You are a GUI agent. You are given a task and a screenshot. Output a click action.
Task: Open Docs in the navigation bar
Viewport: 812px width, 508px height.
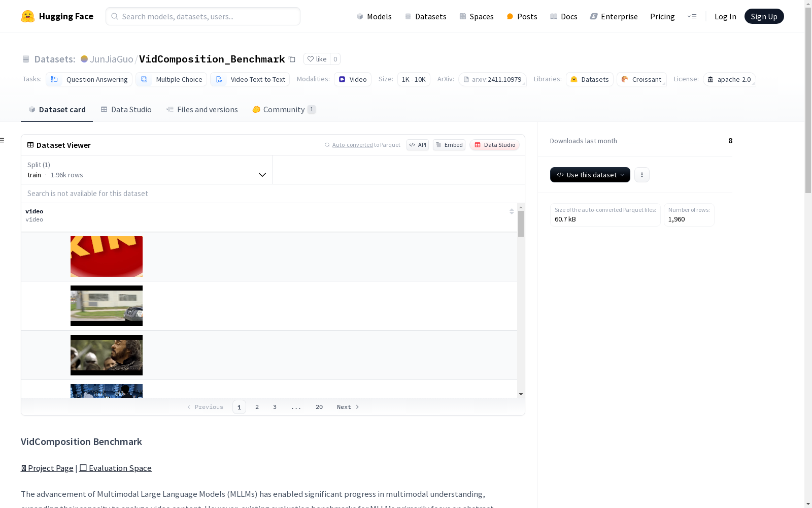point(564,16)
